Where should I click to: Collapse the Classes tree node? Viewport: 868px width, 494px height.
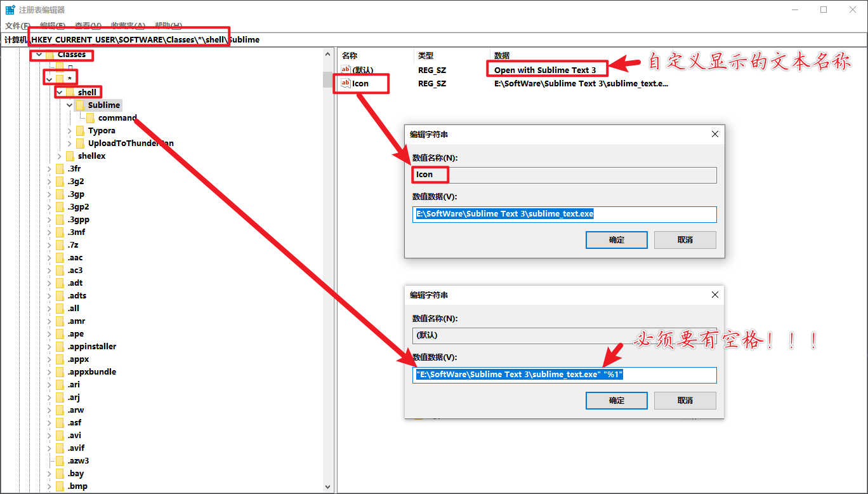pyautogui.click(x=39, y=54)
